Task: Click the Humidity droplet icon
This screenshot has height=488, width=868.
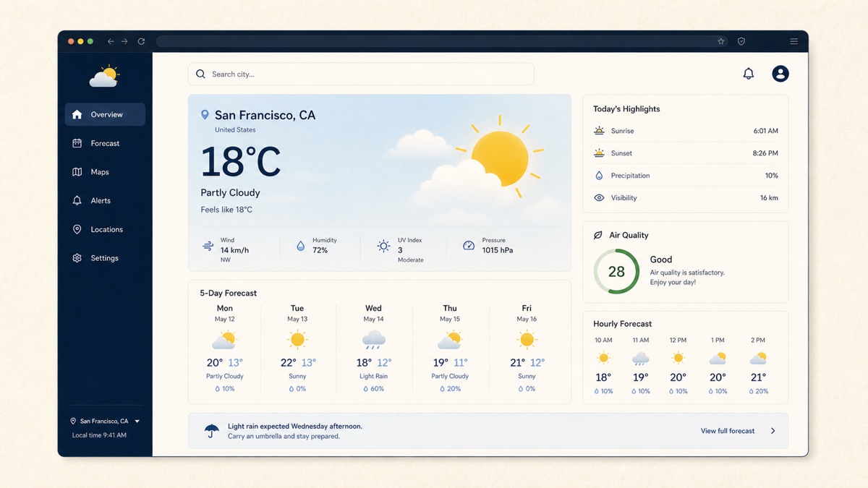Action: click(301, 246)
